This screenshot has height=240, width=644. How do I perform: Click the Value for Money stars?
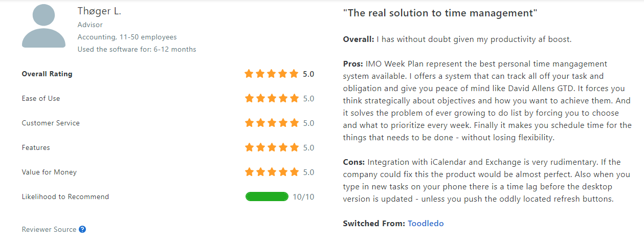point(271,172)
